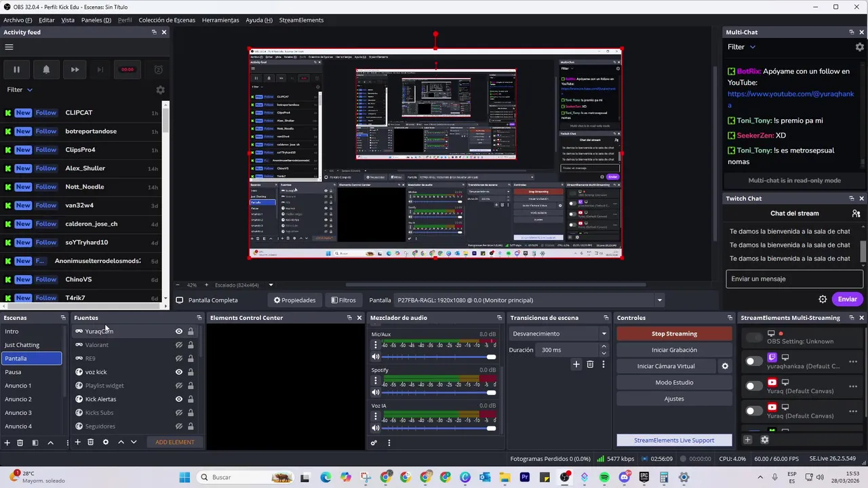
Task: Pause the Activity feed alerts
Action: pyautogui.click(x=16, y=69)
